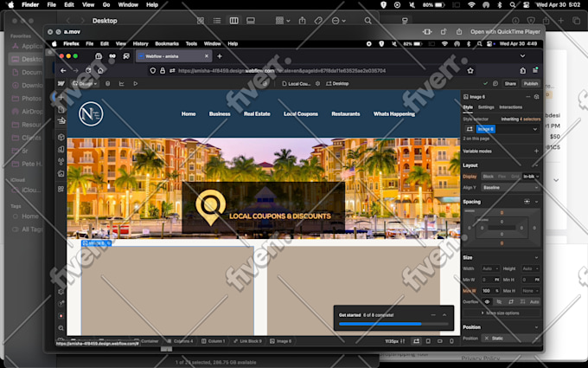The width and height of the screenshot is (588, 368).
Task: Click the Firefox reload button
Action: 88,71
